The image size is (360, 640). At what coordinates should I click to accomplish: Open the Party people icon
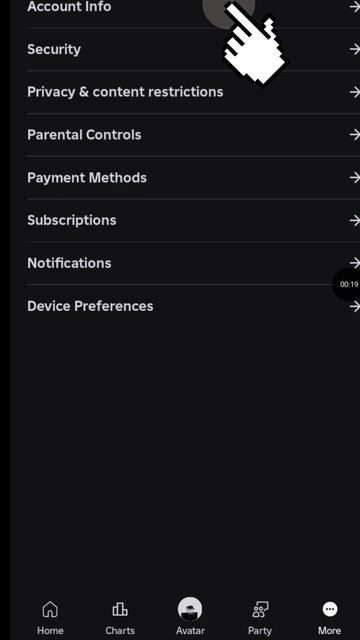point(260,610)
